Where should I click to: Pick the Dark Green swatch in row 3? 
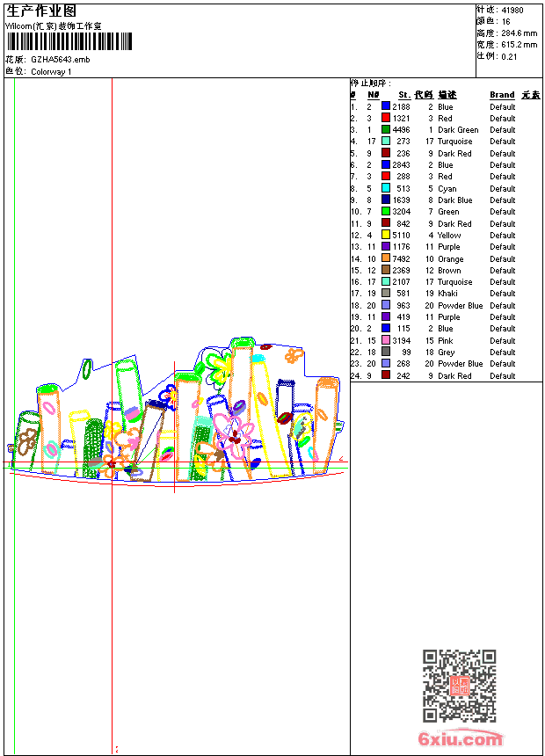click(x=386, y=130)
